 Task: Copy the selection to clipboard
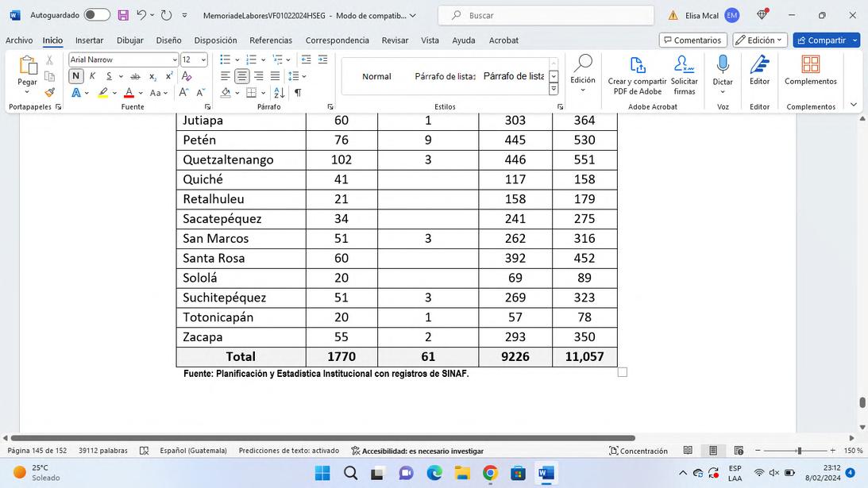click(49, 76)
